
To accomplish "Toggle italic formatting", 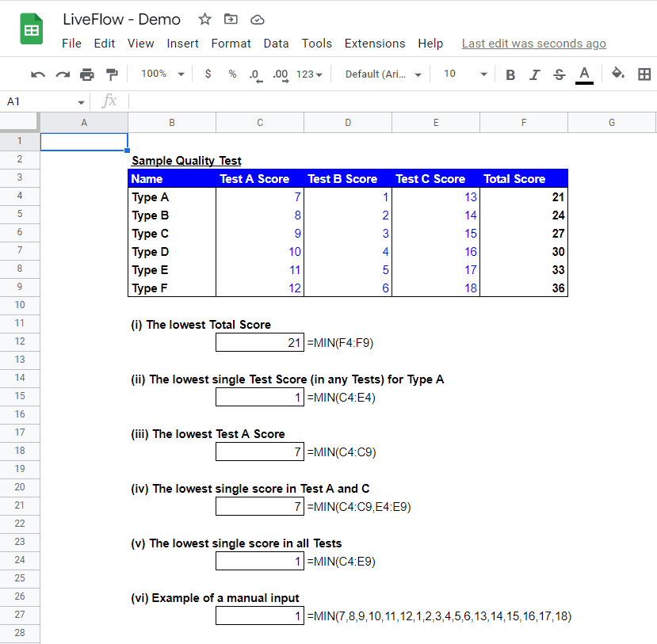I will tap(535, 73).
